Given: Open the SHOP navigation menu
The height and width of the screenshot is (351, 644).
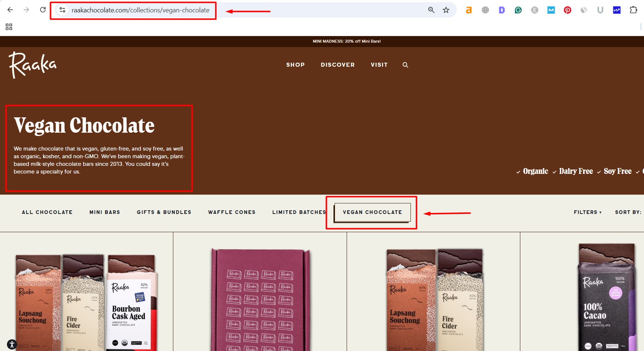Looking at the screenshot, I should (x=295, y=65).
